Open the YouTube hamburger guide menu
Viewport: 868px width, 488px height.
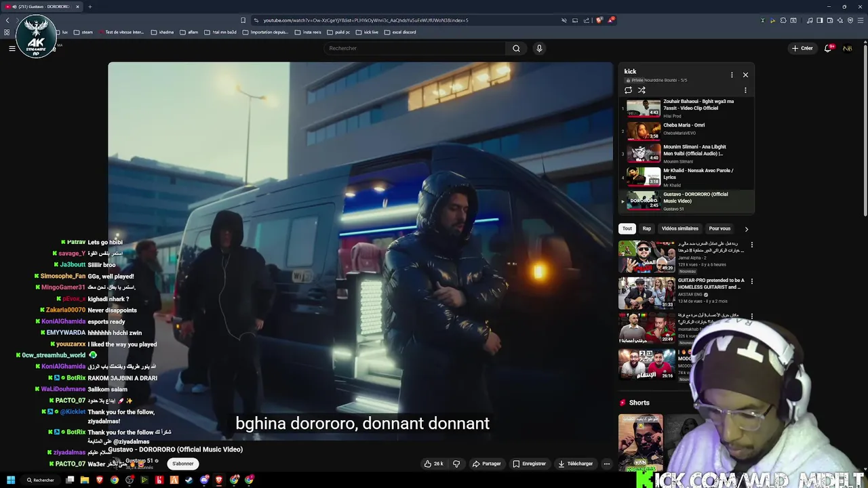click(x=12, y=48)
